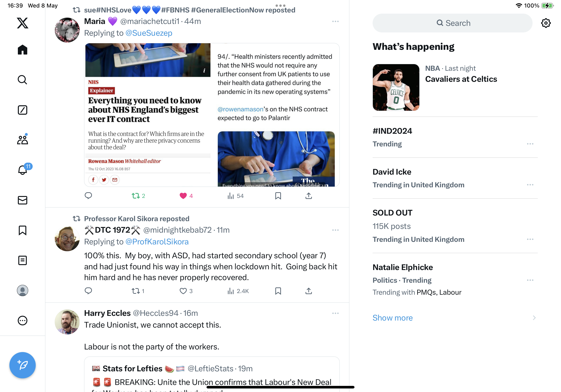Open the Home feed icon
Screen dimensions: 561x392
click(x=23, y=50)
